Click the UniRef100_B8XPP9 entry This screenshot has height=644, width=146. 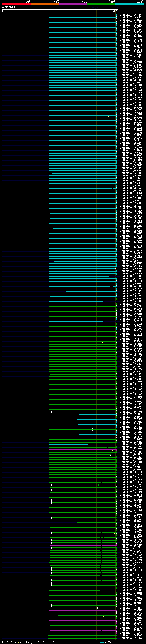click(131, 30)
